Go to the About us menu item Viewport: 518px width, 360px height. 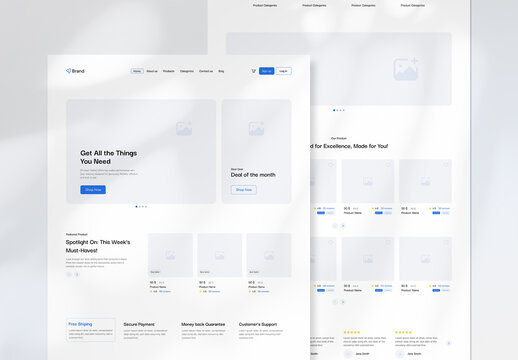[x=152, y=71]
